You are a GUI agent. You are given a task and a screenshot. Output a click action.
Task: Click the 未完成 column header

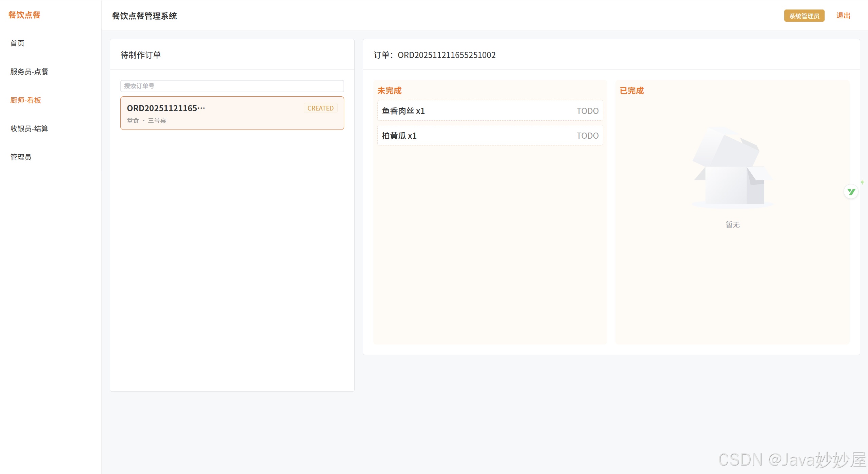[x=389, y=91]
